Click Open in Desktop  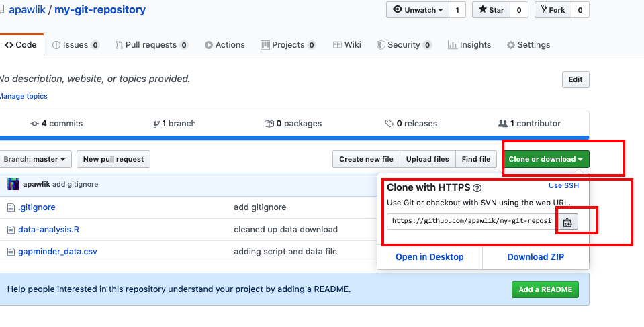pyautogui.click(x=430, y=256)
